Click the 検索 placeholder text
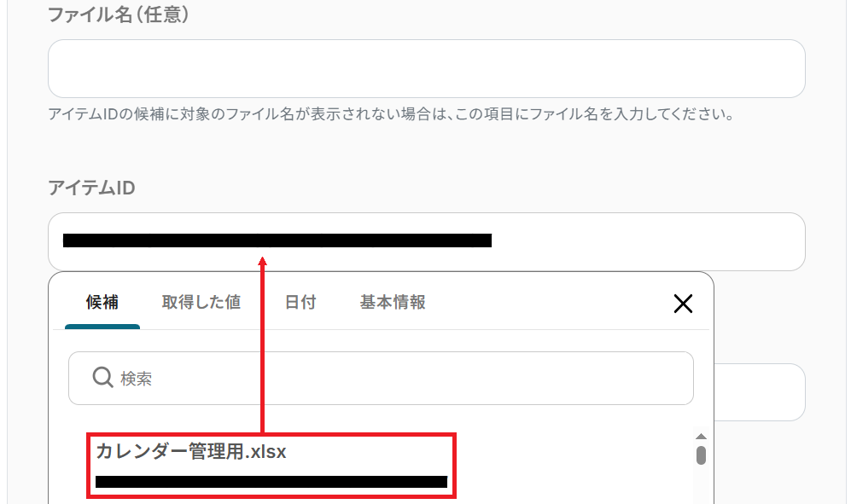851x504 pixels. 137,379
